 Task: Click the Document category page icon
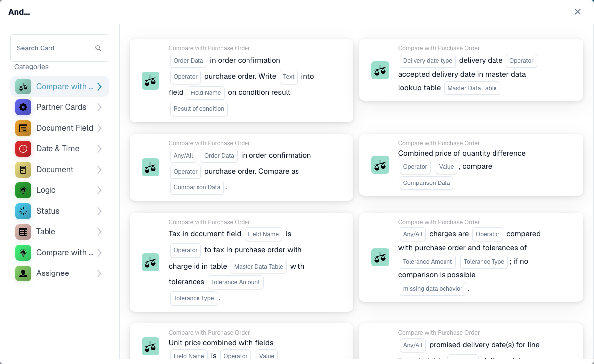(23, 170)
